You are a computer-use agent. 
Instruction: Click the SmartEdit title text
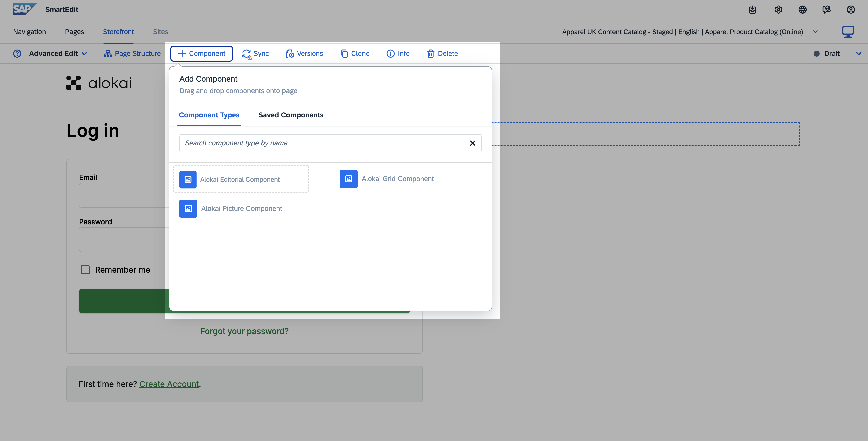click(62, 9)
